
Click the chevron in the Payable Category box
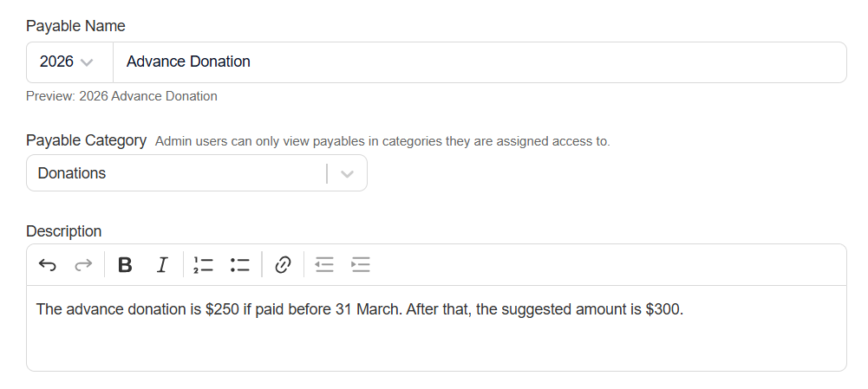click(348, 173)
